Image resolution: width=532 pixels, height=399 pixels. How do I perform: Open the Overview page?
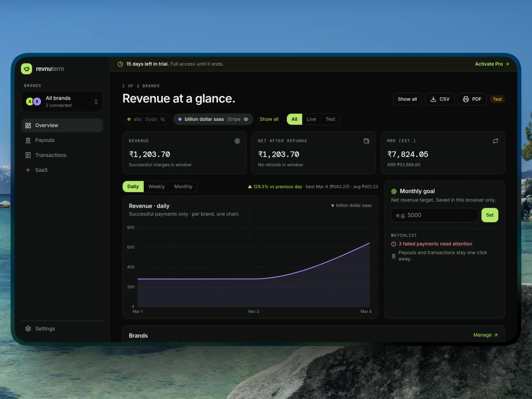pyautogui.click(x=62, y=126)
